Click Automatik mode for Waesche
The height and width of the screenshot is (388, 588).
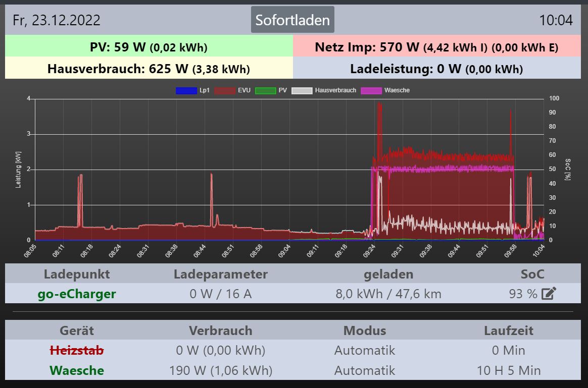coord(364,370)
